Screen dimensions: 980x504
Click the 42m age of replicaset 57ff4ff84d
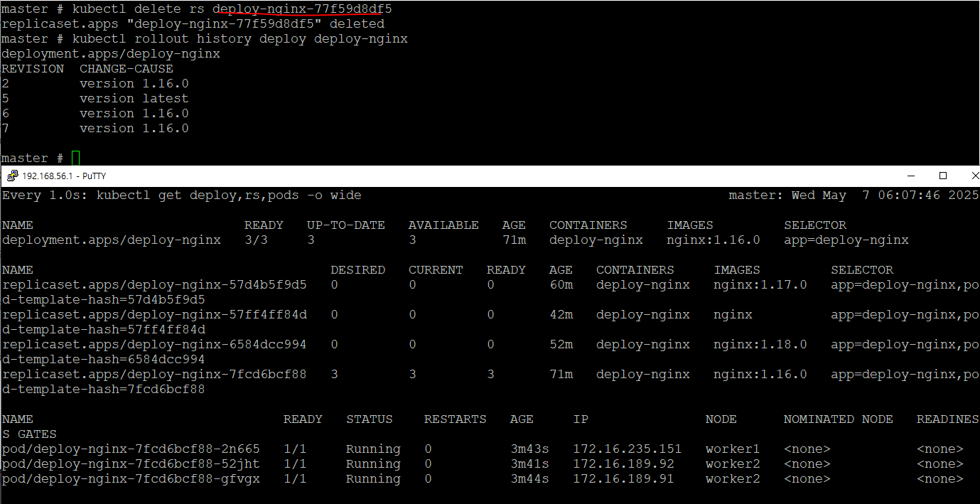(561, 314)
